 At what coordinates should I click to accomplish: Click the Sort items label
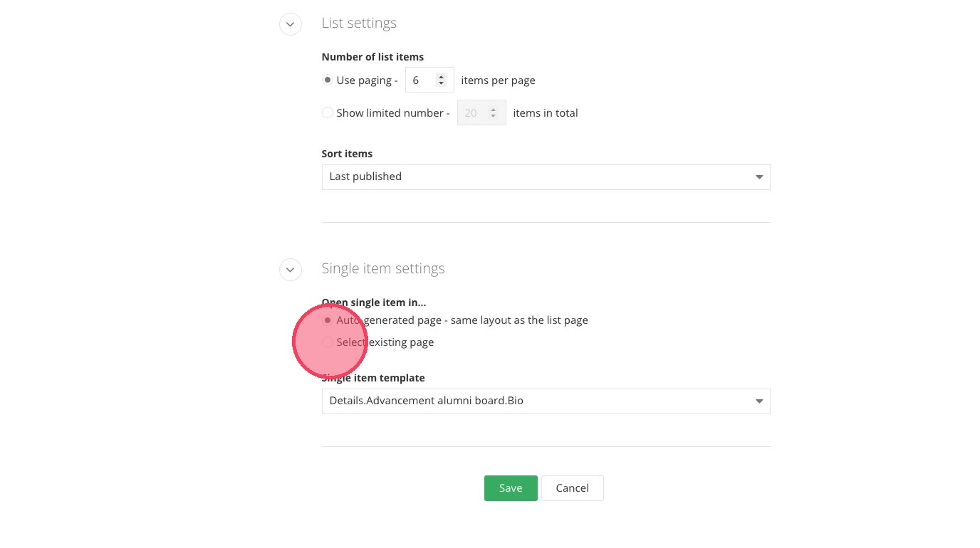point(347,154)
